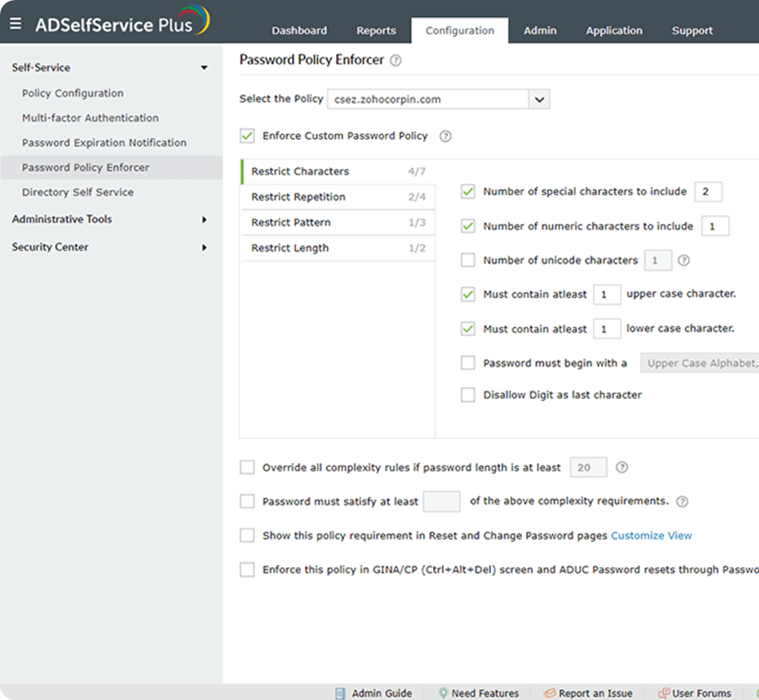Click the lower case count field
The height and width of the screenshot is (700, 759).
607,329
